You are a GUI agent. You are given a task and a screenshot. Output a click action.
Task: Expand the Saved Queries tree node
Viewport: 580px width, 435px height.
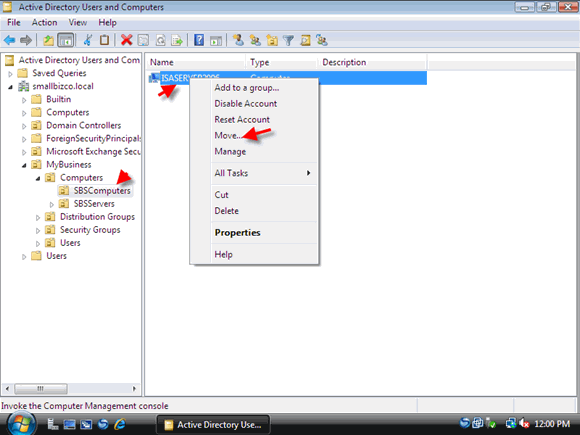point(10,74)
